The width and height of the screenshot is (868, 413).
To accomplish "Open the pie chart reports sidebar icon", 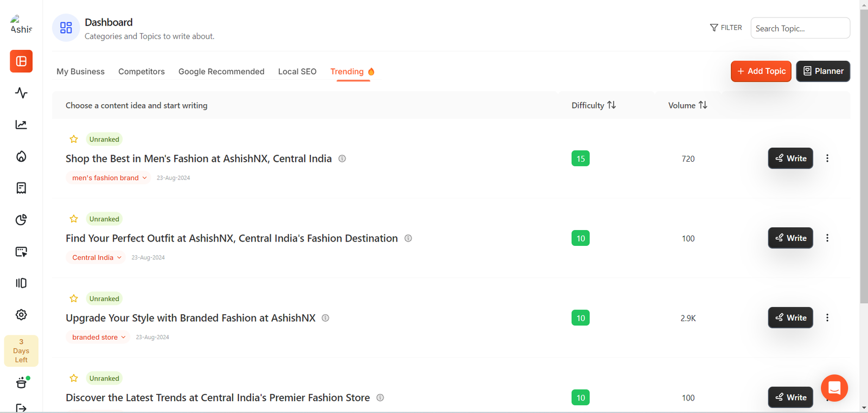I will 21,220.
